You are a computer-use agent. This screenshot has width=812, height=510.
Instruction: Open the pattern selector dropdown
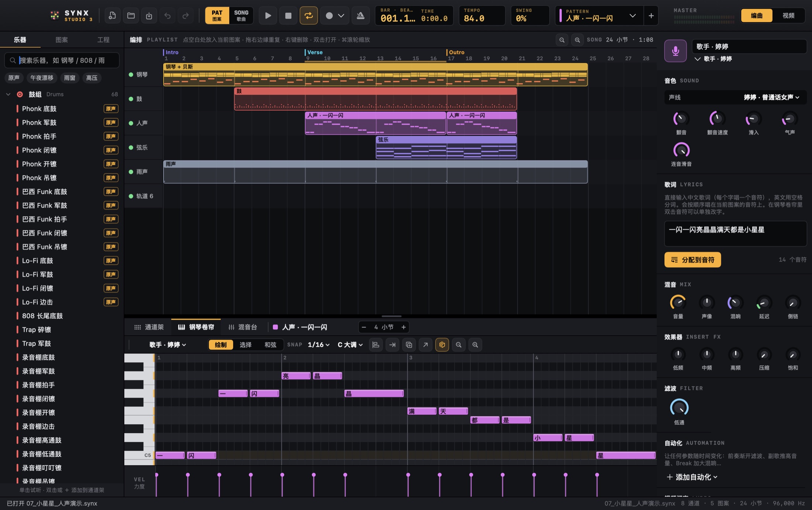pos(632,16)
